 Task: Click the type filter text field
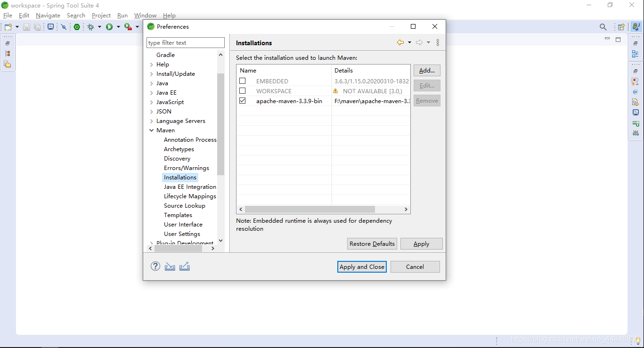186,43
